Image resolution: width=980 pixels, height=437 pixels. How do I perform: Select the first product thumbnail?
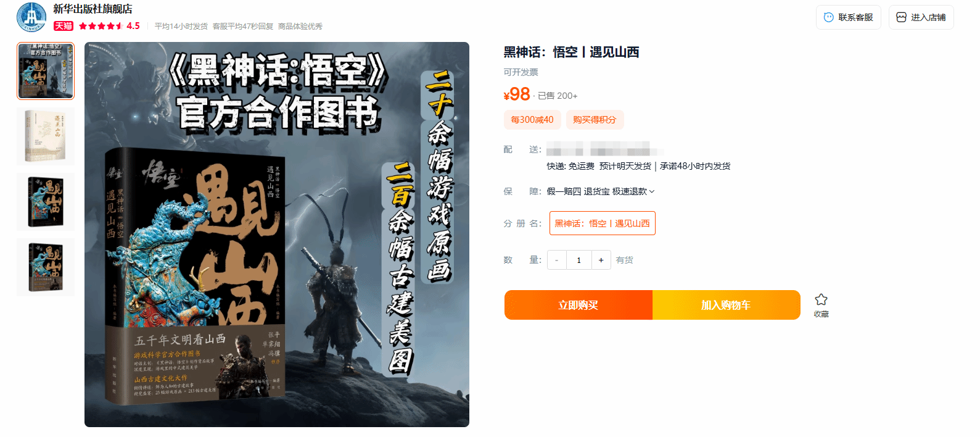46,71
